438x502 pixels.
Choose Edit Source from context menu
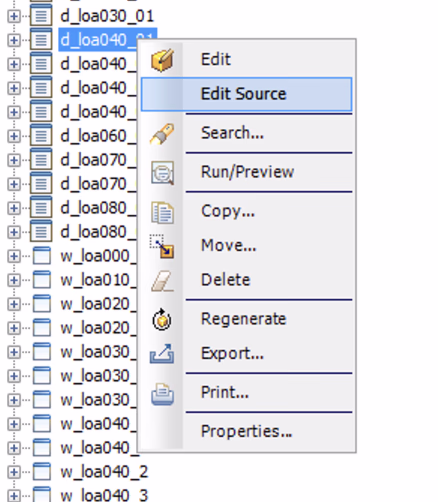coord(246,94)
